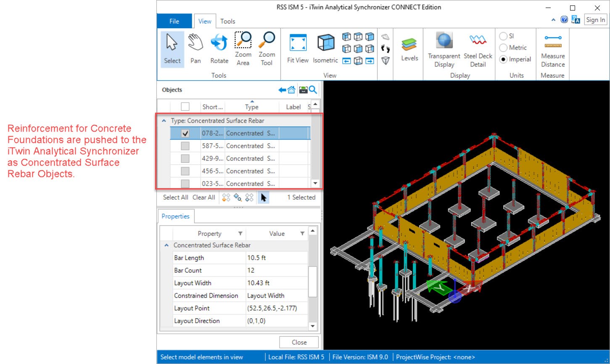Viewport: 610px width, 364px height.
Task: Click the Properties grid scroll-up arrow
Action: point(312,231)
